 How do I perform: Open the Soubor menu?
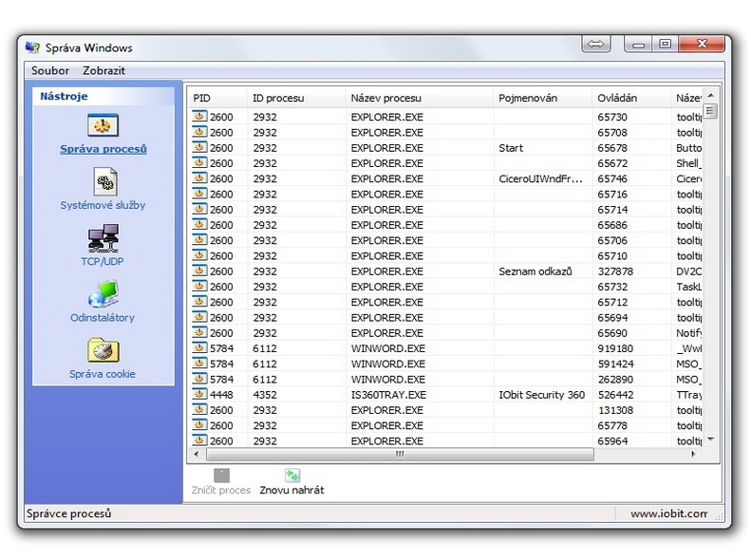(50, 71)
